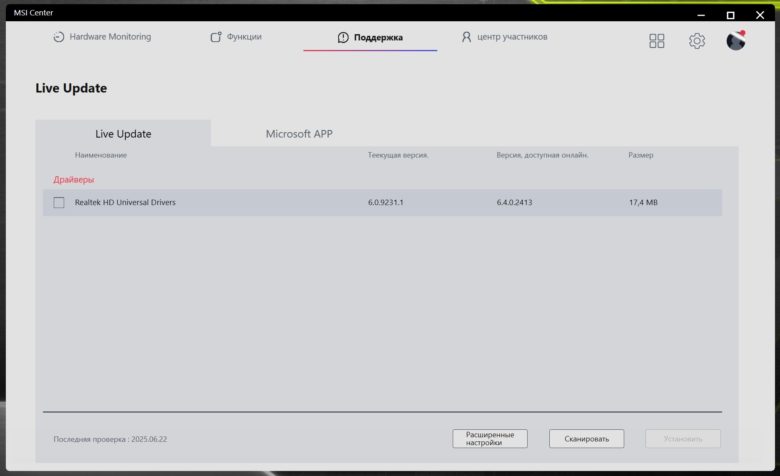This screenshot has height=476, width=780.
Task: Close the MSI Center window
Action: click(x=760, y=15)
